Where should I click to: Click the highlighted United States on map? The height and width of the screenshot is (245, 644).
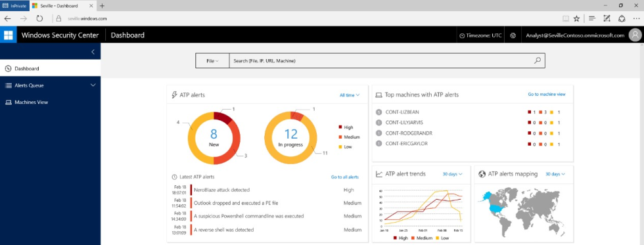497,208
